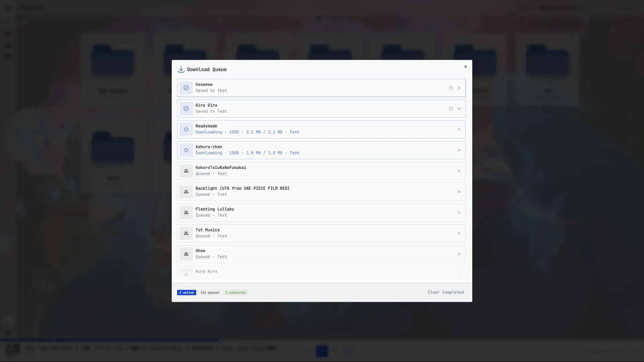Click the Usseewa completed checkmark icon
644x362 pixels.
tap(186, 88)
